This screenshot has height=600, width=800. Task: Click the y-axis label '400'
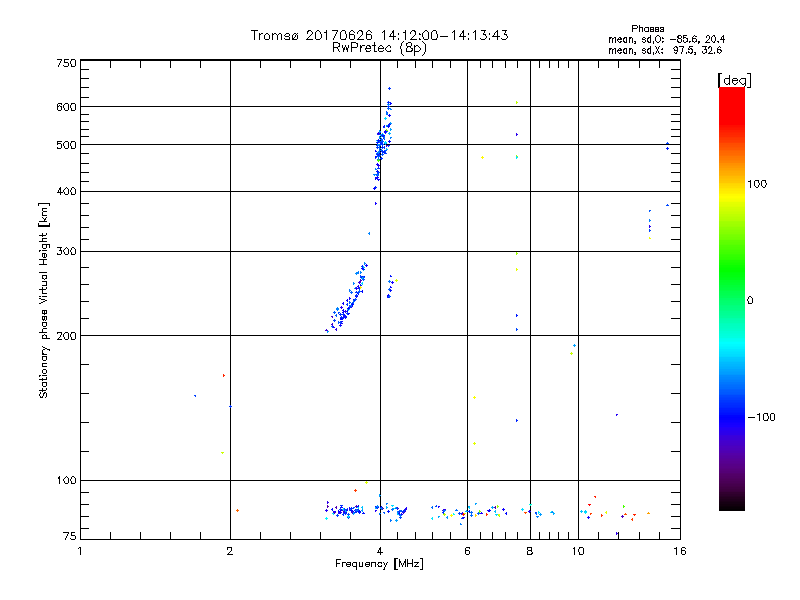[x=66, y=192]
